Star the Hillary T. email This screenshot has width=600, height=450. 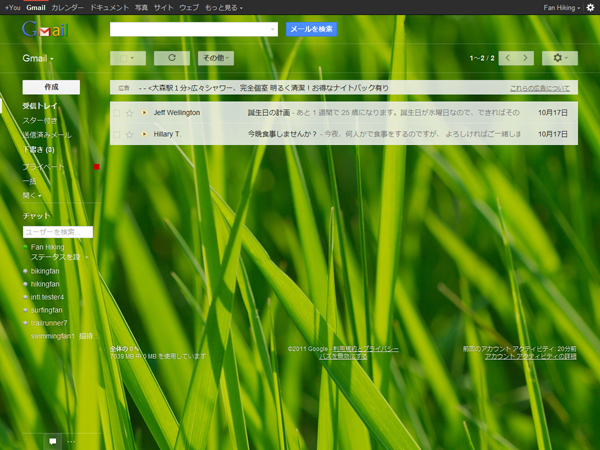coord(129,134)
